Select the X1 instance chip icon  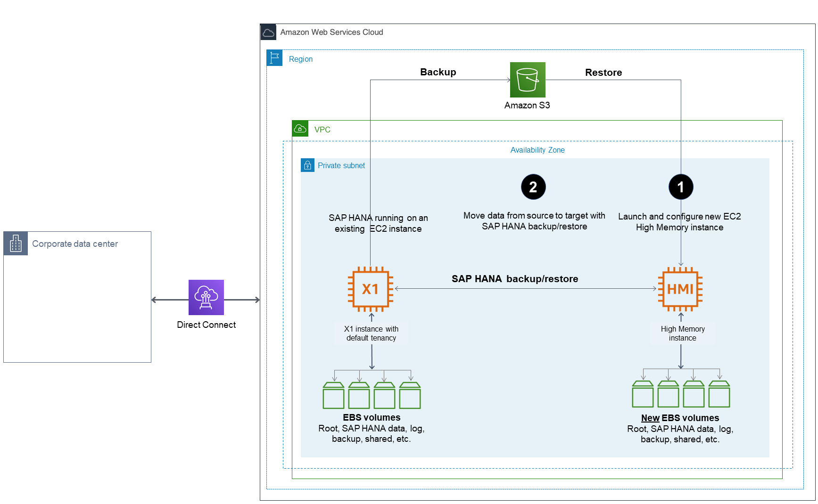point(372,289)
